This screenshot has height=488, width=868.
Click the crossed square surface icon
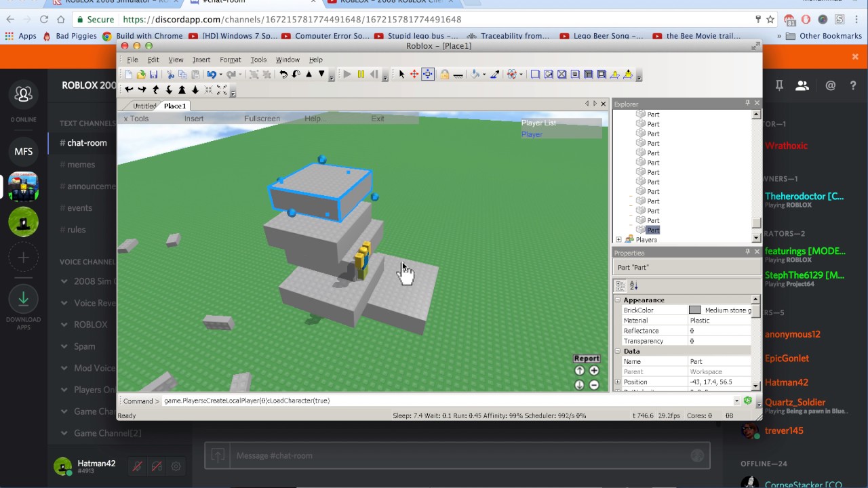(x=561, y=75)
